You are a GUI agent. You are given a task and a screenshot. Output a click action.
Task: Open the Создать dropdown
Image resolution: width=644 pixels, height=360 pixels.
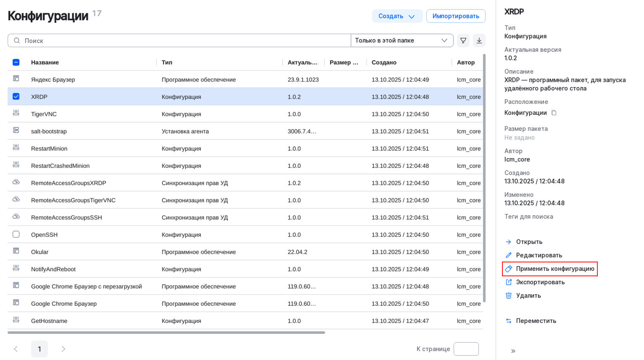tap(397, 16)
